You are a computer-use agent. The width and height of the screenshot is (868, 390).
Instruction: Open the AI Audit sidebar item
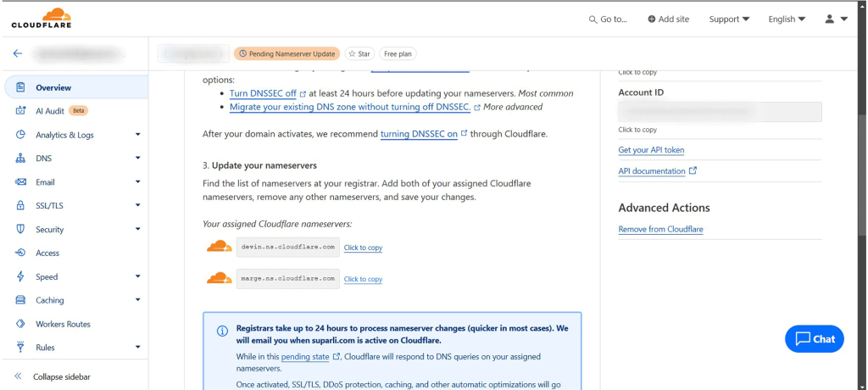click(x=50, y=110)
